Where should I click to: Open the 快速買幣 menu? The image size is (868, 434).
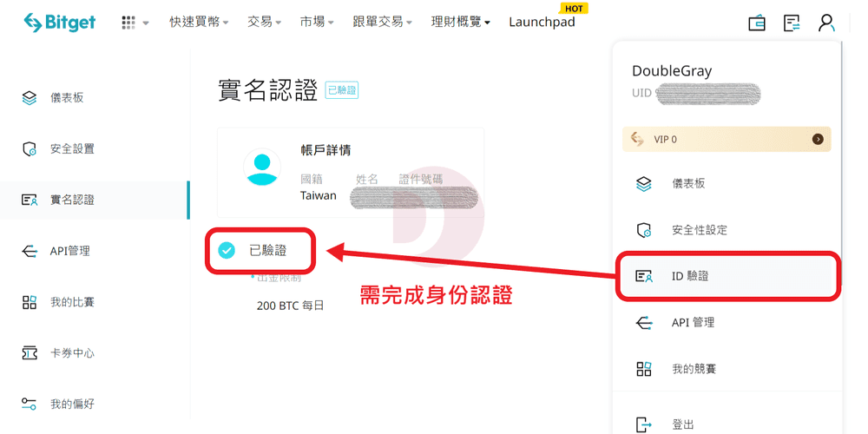pyautogui.click(x=200, y=23)
